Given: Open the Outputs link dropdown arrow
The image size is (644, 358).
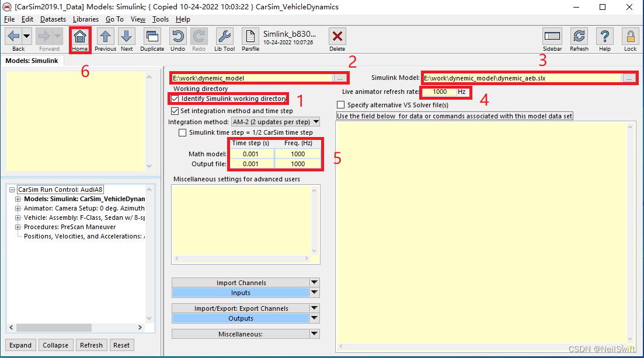Looking at the screenshot, I should pos(314,318).
